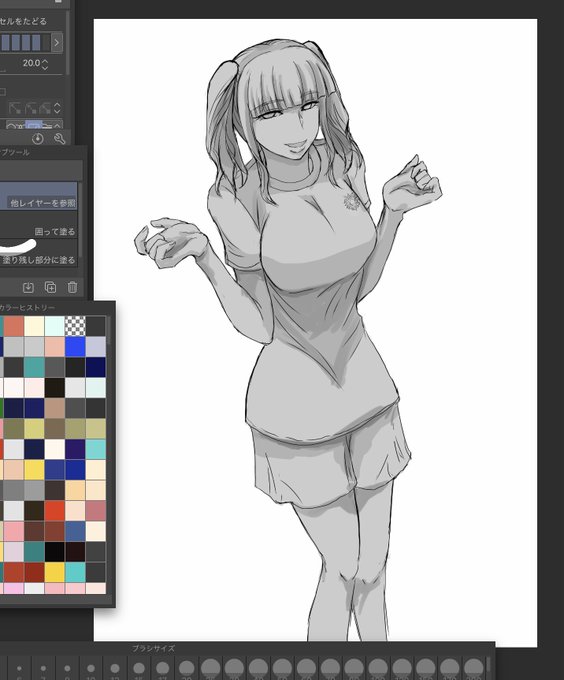Pick the black swatch in color history

click(55, 552)
